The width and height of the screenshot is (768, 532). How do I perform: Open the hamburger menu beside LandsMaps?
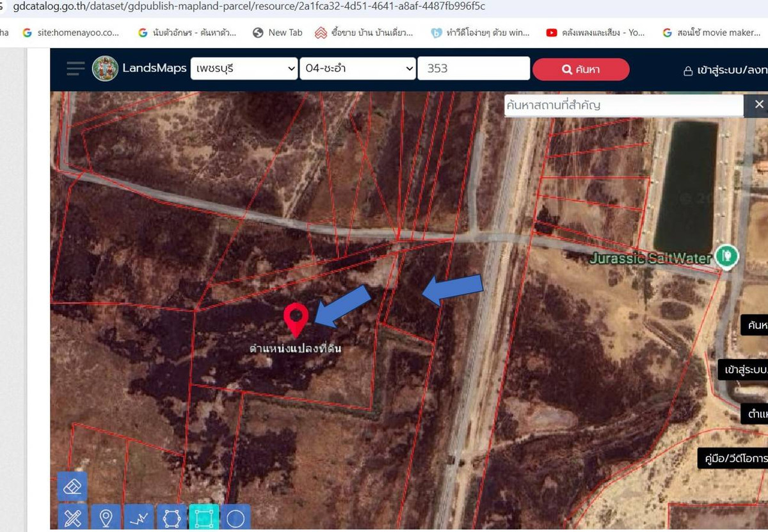(75, 69)
